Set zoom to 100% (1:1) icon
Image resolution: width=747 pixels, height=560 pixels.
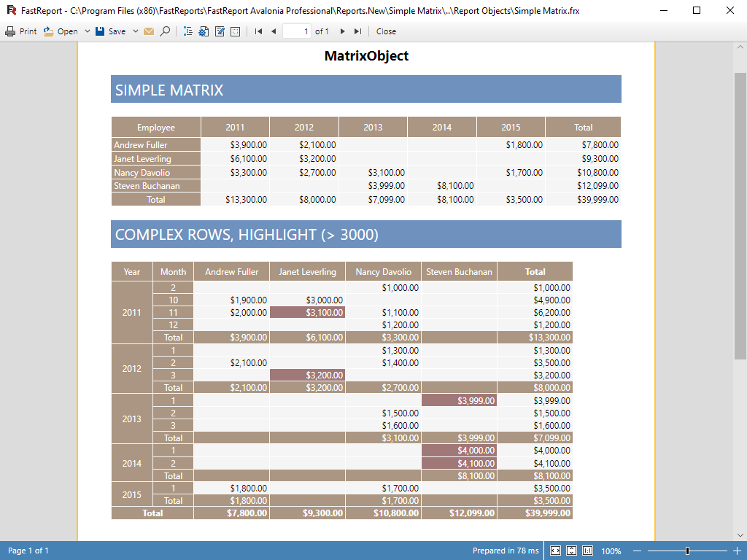587,551
